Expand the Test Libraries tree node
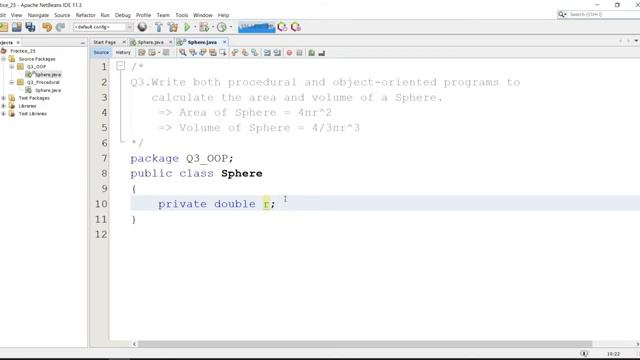This screenshot has width=640, height=360. point(4,113)
